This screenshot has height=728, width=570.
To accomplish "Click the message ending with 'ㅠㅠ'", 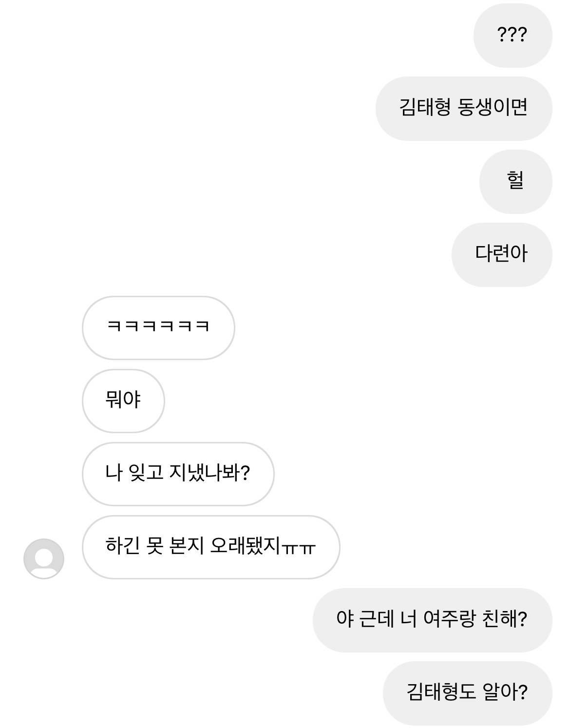I will pos(210,547).
